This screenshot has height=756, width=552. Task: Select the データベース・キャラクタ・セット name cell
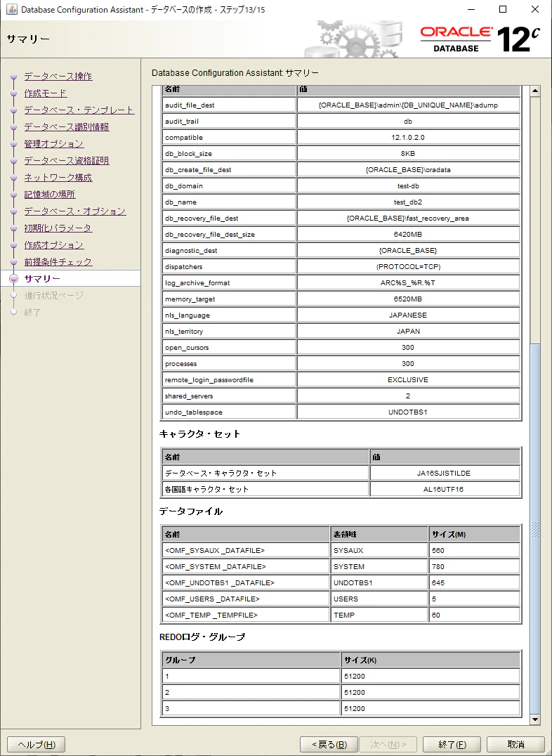[x=265, y=473]
